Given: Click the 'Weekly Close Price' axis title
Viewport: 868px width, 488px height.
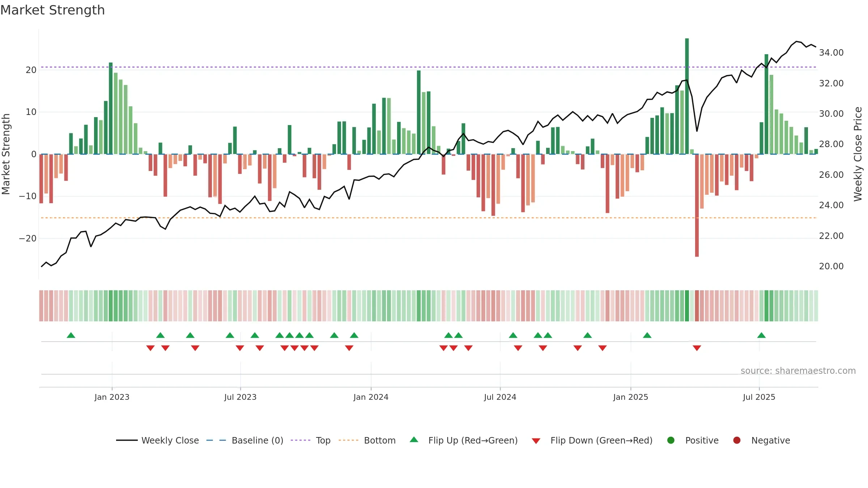Looking at the screenshot, I should 858,154.
